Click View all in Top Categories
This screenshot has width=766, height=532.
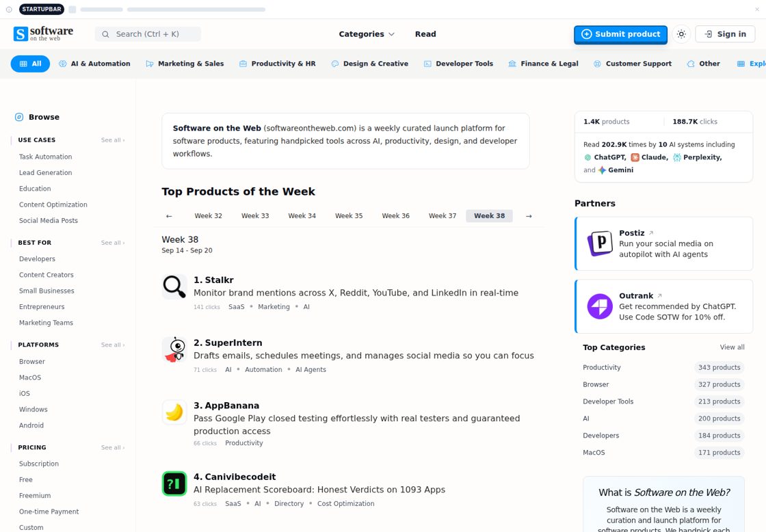732,347
